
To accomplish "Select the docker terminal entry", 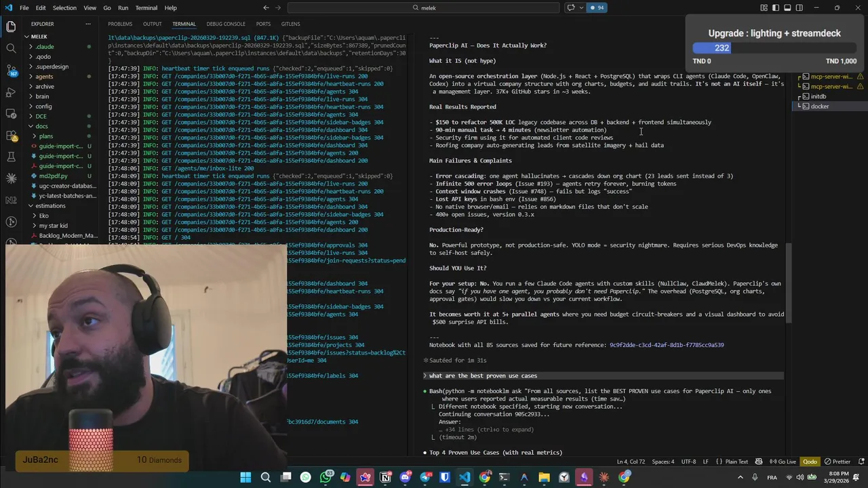I will pyautogui.click(x=819, y=106).
